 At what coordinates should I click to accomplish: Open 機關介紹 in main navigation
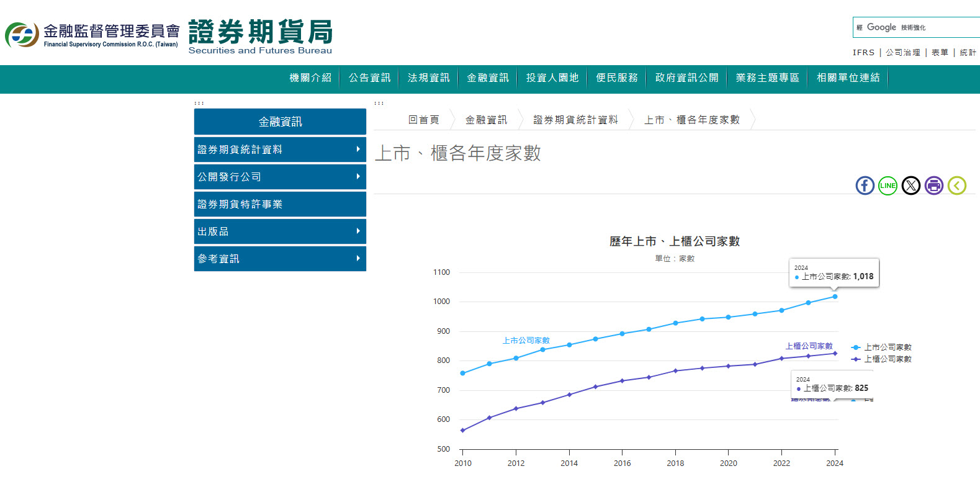310,78
